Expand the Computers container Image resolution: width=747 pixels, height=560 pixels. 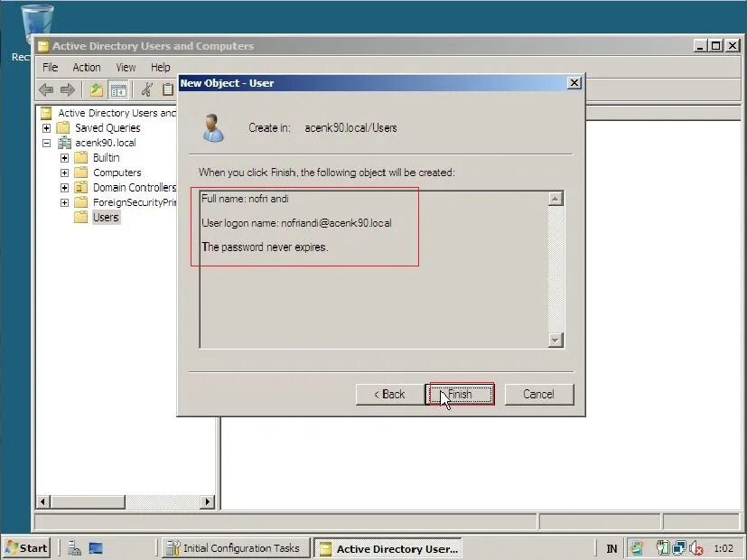pyautogui.click(x=64, y=173)
